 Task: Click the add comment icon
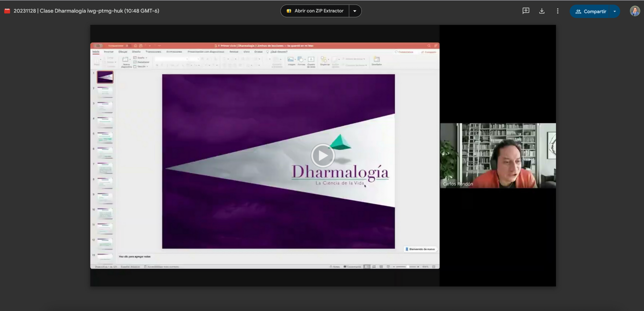(x=526, y=11)
